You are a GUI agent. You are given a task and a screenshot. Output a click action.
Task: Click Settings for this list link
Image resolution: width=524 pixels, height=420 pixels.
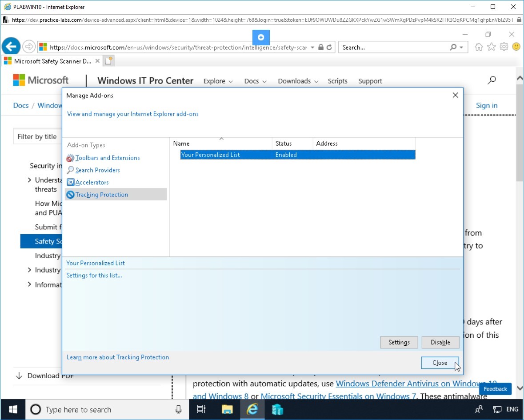pyautogui.click(x=94, y=275)
